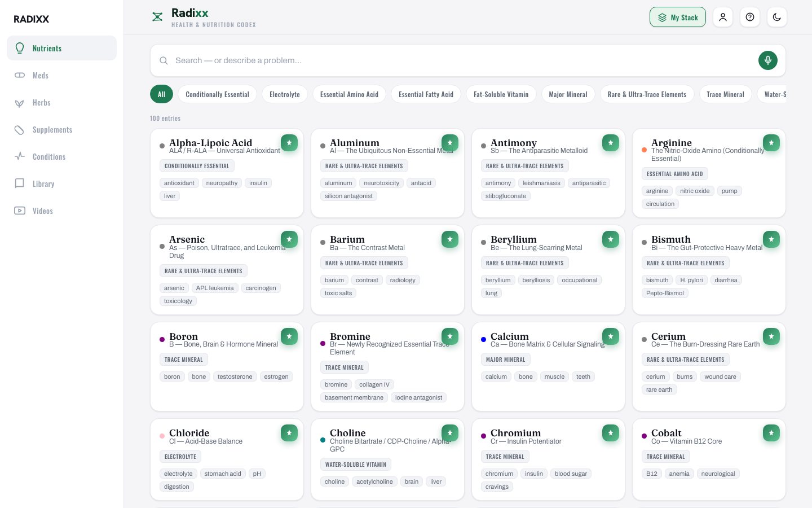Click the neuropathy tag on Alpha-Lipoic Acid
The height and width of the screenshot is (508, 812).
click(222, 183)
